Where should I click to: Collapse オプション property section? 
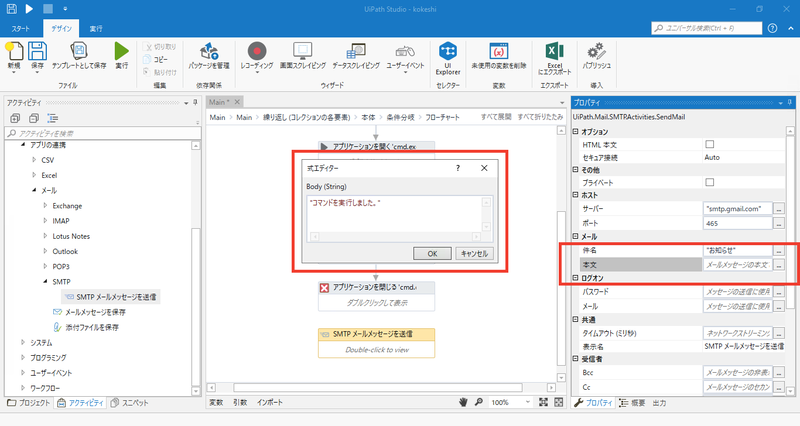pyautogui.click(x=576, y=132)
